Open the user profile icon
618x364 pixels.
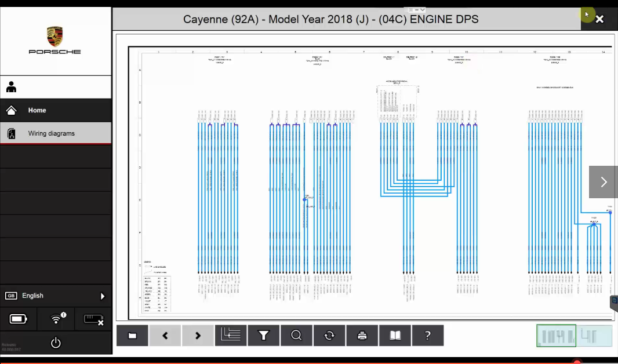tap(12, 88)
